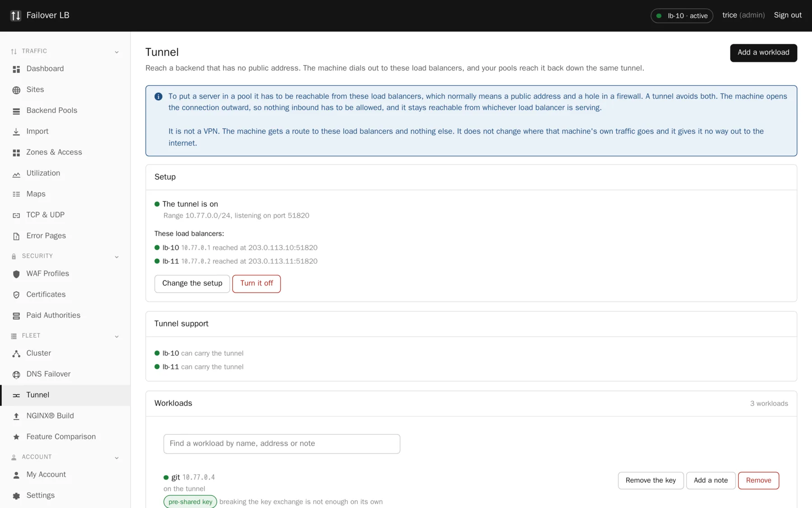The width and height of the screenshot is (812, 508).
Task: Click the Paid Authorities icon
Action: [x=16, y=316]
